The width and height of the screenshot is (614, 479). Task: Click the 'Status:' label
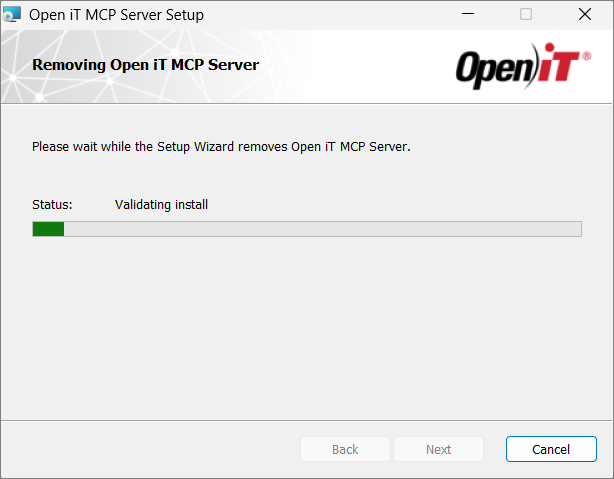point(52,204)
